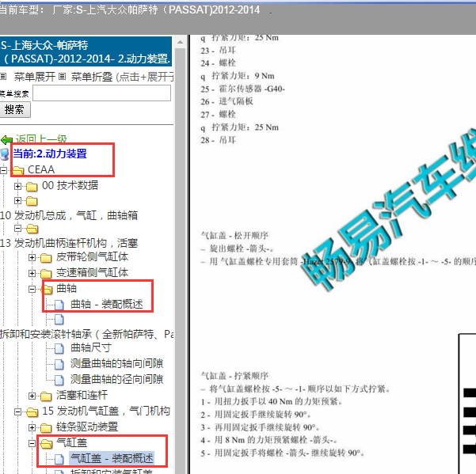Collapse the 13 发动机曲柄连杆机构 node

pos(17,229)
